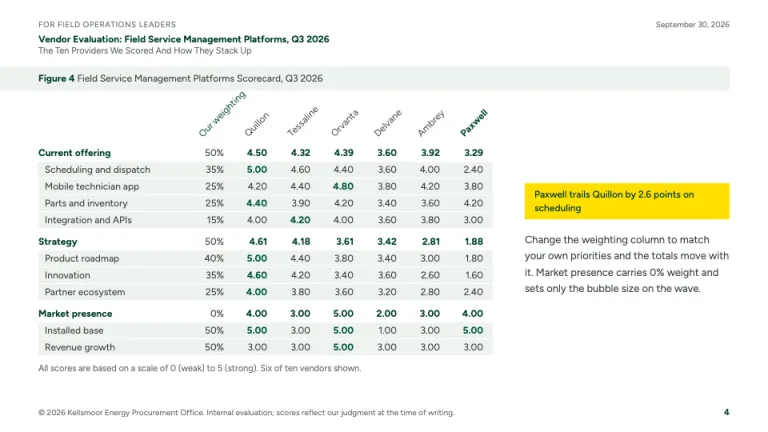
Task: Click the "Current offering" row label
Action: pos(74,153)
